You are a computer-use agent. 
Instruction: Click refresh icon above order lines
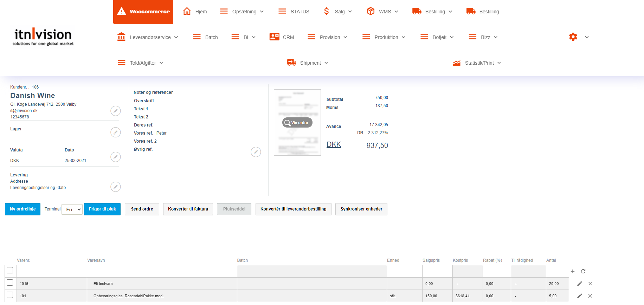(x=583, y=271)
